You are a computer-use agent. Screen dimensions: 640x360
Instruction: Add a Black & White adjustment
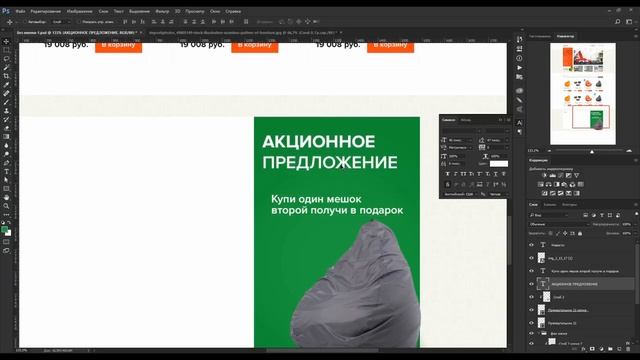pyautogui.click(x=557, y=184)
